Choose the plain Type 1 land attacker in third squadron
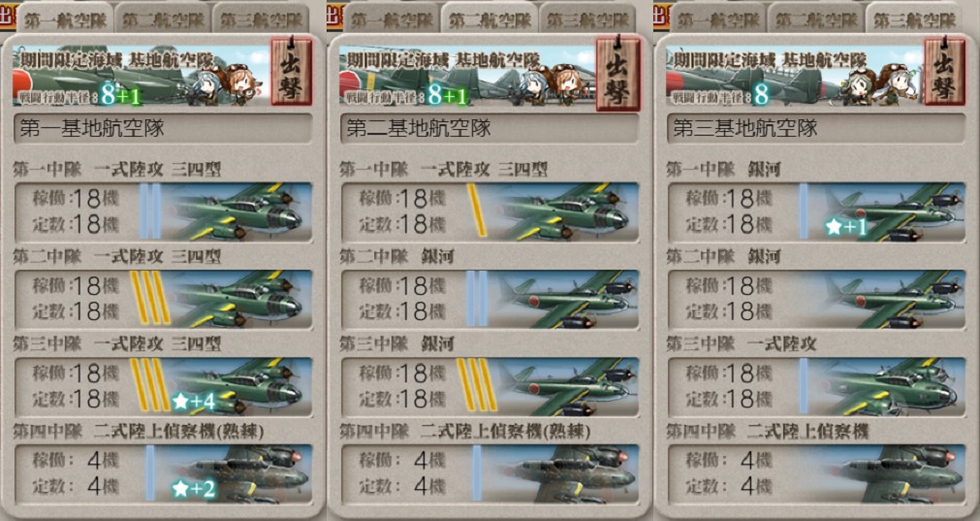Screen dimensions: 980x521 coord(817,386)
